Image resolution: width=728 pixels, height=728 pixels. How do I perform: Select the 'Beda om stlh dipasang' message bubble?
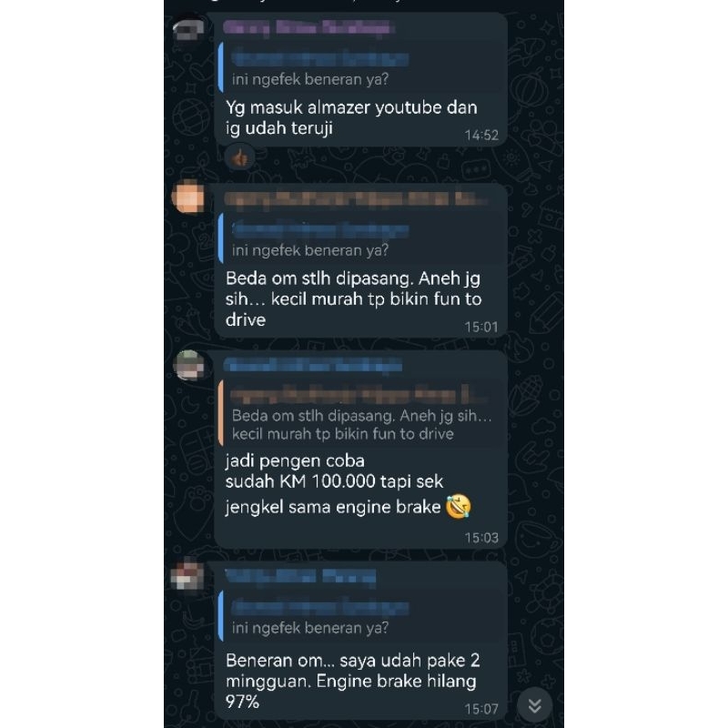coord(360,260)
